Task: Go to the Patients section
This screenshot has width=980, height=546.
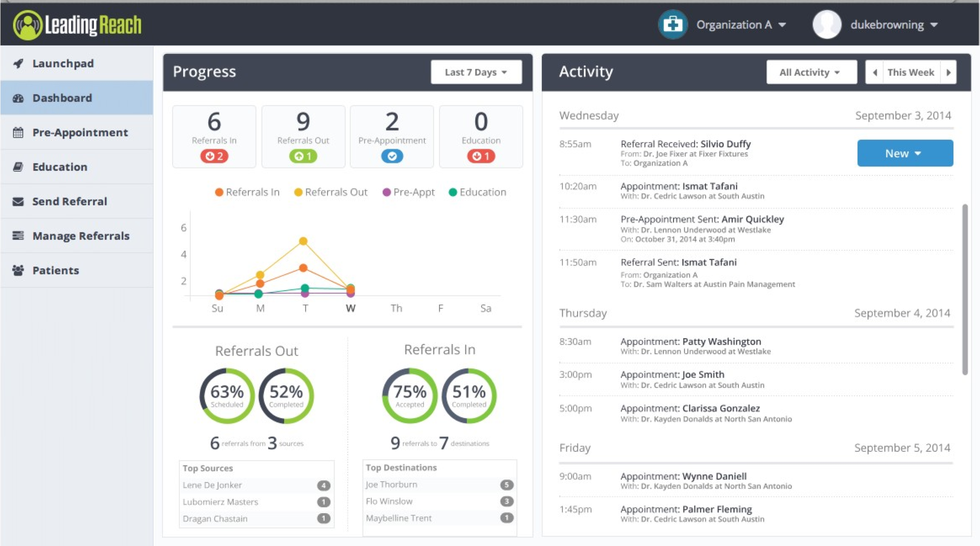Action: pyautogui.click(x=56, y=270)
